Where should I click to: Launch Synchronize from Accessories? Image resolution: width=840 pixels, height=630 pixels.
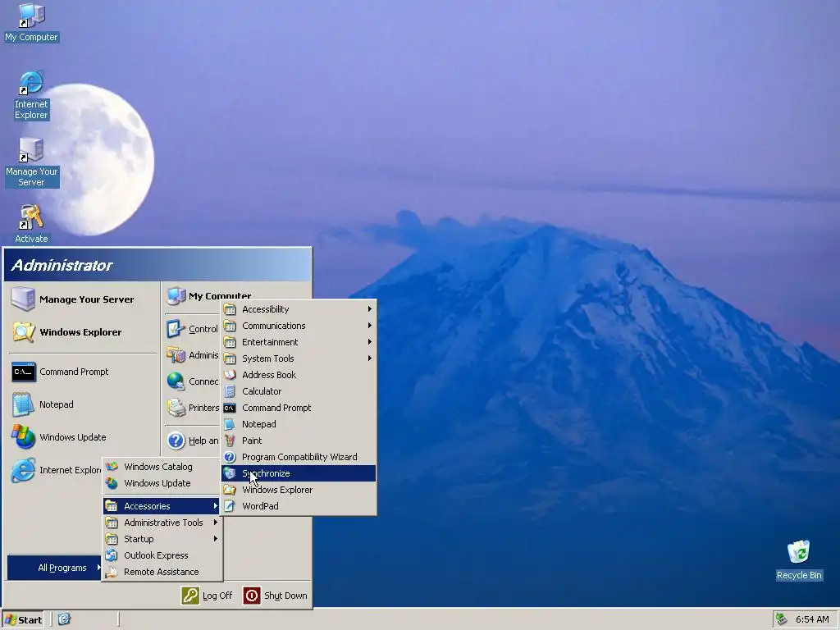(x=299, y=473)
